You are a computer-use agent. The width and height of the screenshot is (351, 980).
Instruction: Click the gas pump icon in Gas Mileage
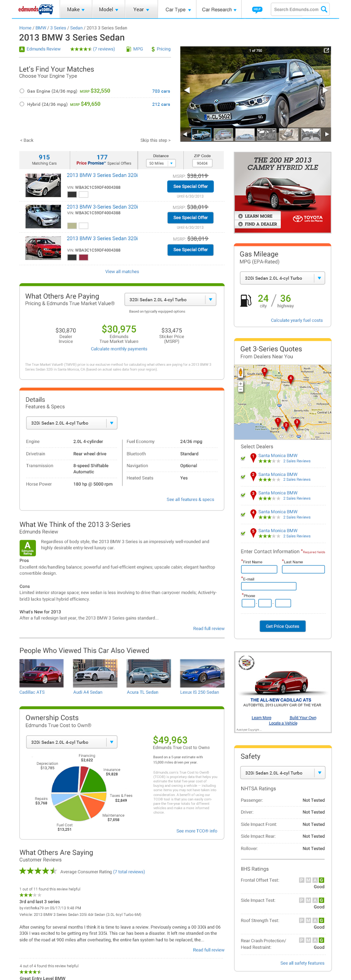point(246,300)
